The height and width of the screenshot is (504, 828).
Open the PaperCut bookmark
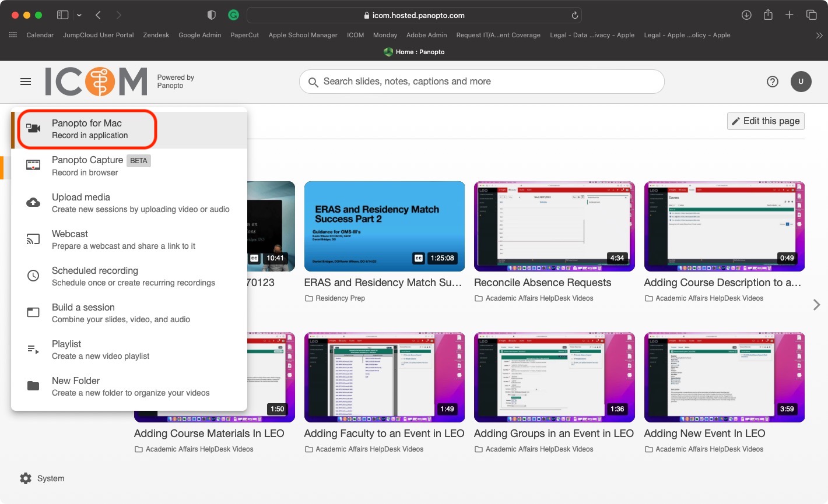pos(245,35)
